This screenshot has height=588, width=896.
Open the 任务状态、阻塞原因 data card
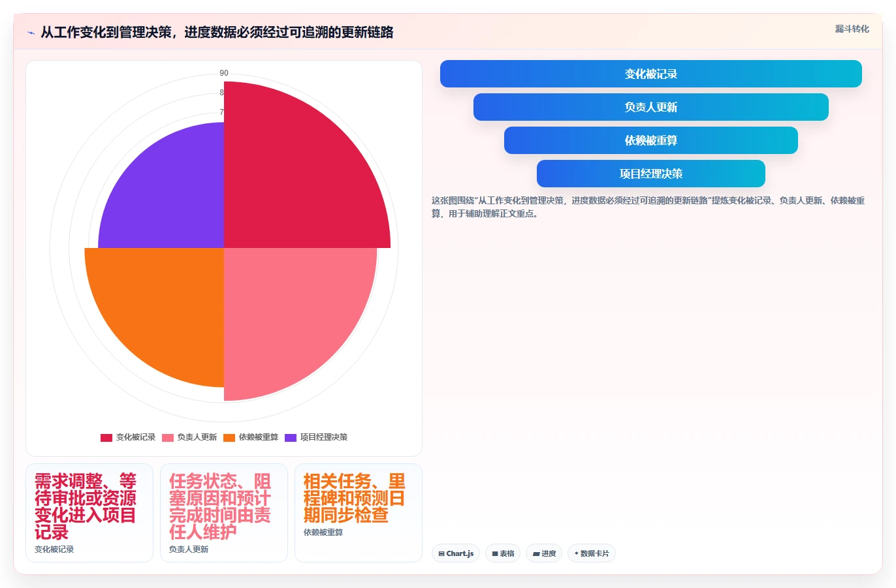click(224, 513)
